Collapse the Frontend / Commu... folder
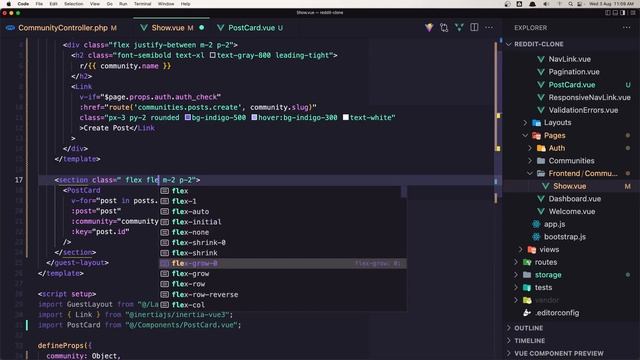Screen dimensions: 640x360 (x=530, y=173)
